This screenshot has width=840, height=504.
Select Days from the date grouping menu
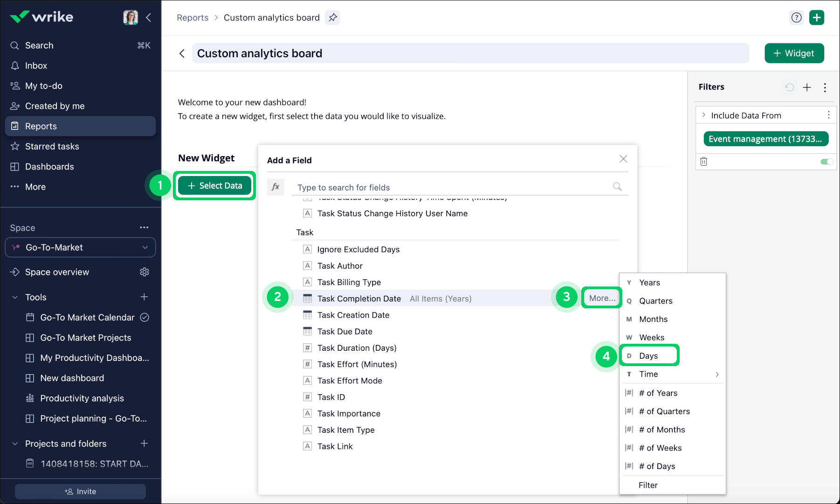pos(649,356)
